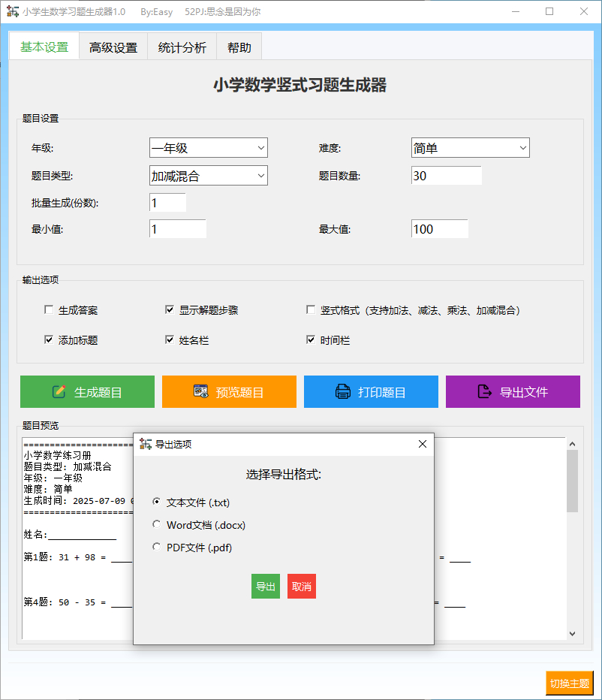Open the 题目类型 dropdown showing 加减混合

[209, 176]
